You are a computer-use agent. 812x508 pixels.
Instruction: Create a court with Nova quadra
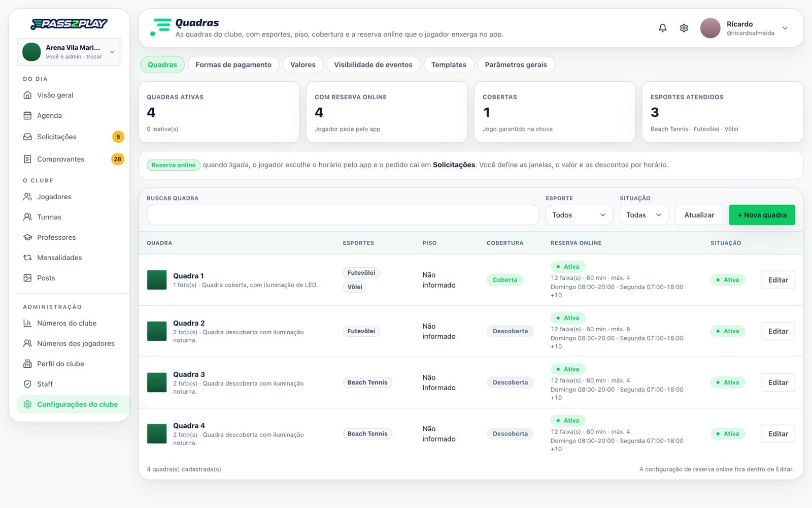pos(762,215)
